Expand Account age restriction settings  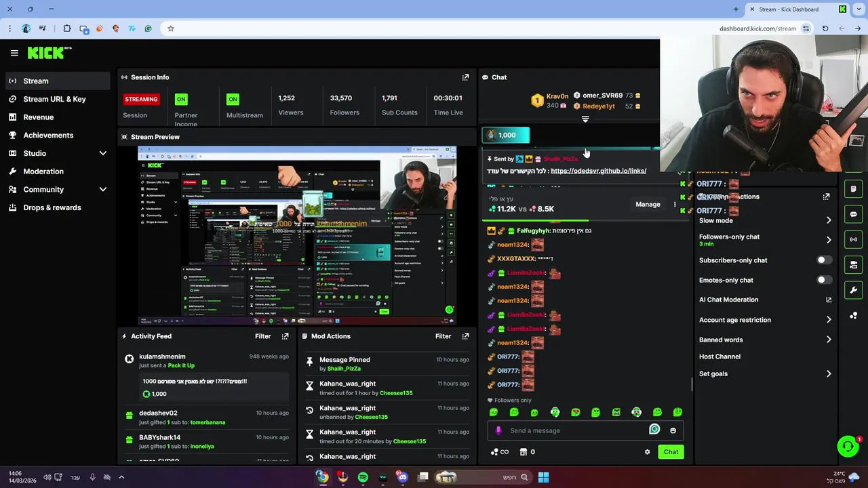point(829,320)
